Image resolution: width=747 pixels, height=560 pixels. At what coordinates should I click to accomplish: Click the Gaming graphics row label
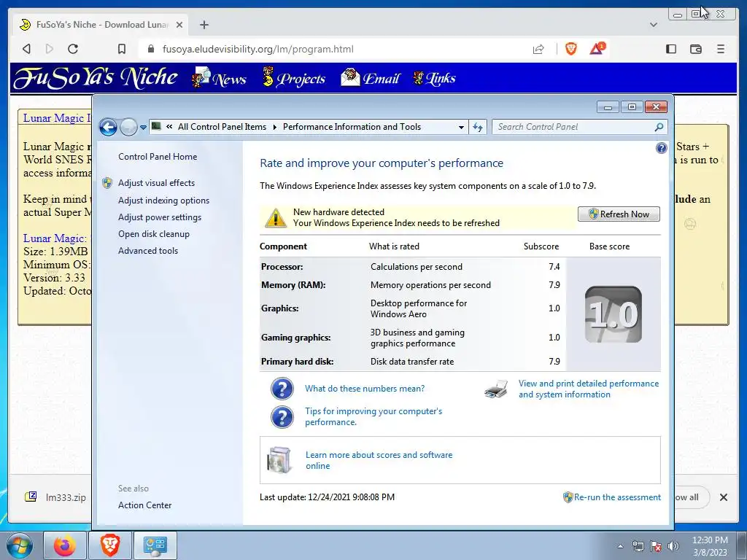click(x=296, y=338)
